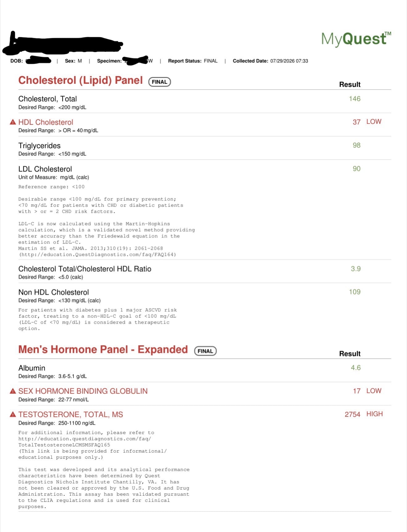The width and height of the screenshot is (407, 532).
Task: Click the Collected Date field in header
Action: (270, 61)
